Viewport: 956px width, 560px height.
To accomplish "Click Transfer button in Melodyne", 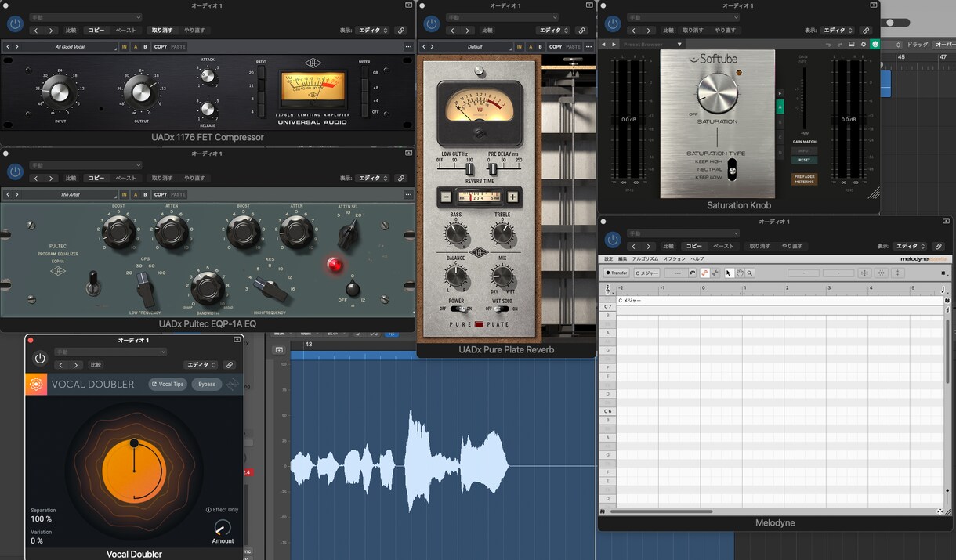I will point(617,273).
